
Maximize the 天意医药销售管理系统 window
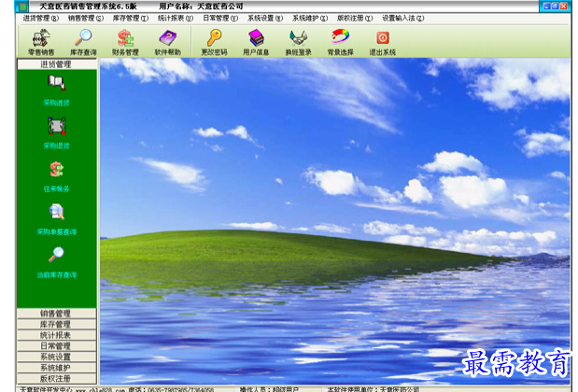(x=556, y=7)
